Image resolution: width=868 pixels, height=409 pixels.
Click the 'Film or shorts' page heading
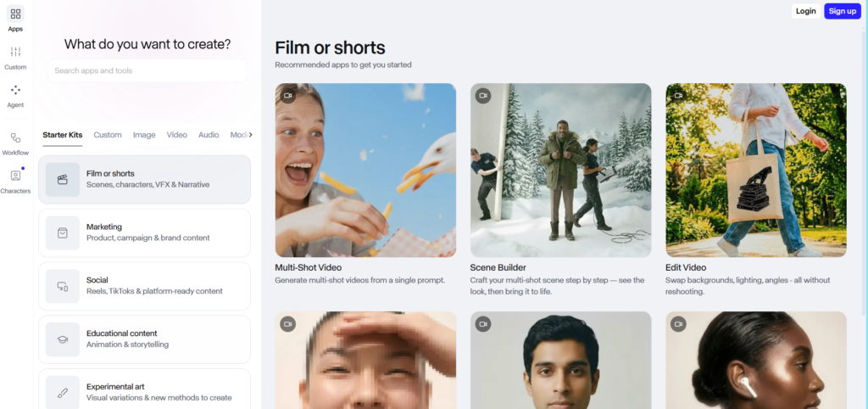pyautogui.click(x=330, y=48)
